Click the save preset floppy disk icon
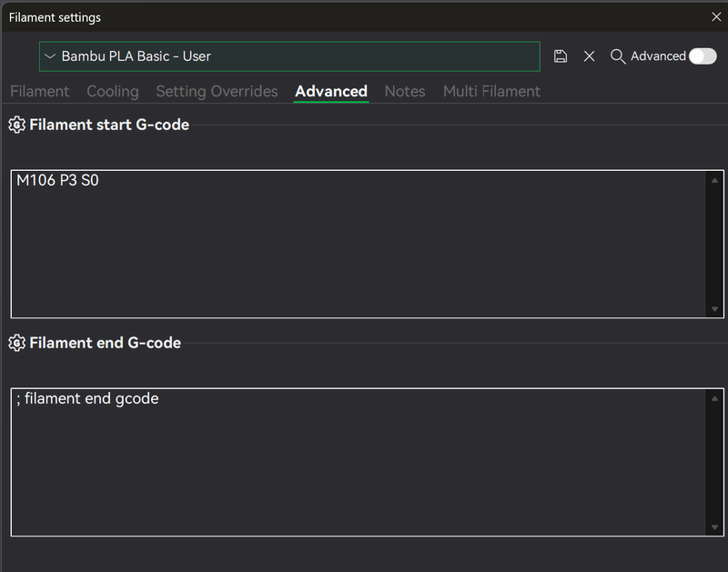This screenshot has width=728, height=572. (x=561, y=56)
